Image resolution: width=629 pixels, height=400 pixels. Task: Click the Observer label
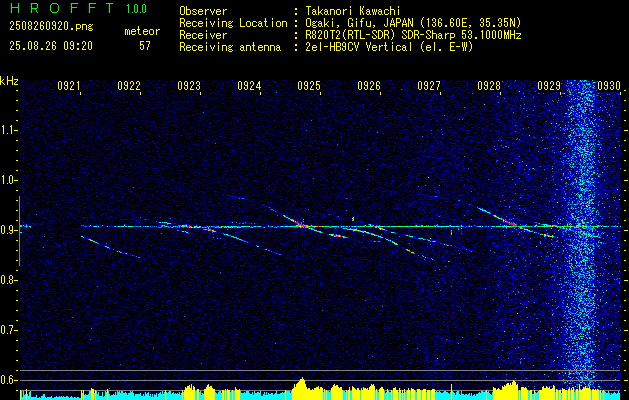click(x=203, y=11)
